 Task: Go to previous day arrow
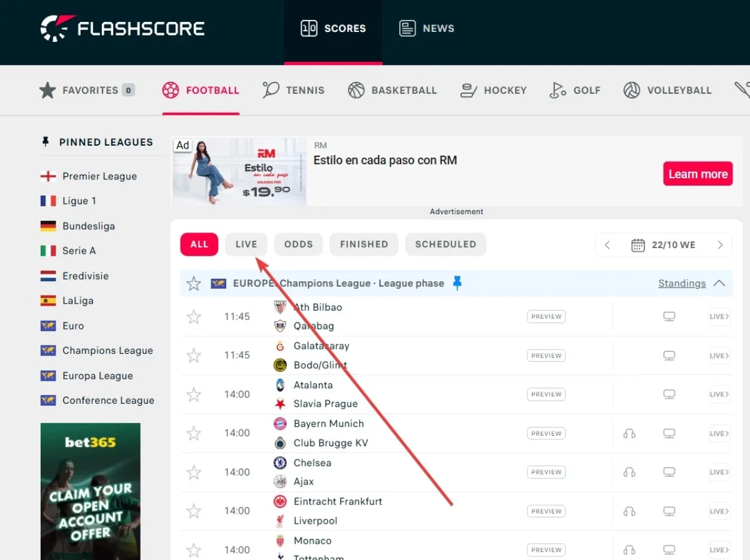click(x=607, y=244)
